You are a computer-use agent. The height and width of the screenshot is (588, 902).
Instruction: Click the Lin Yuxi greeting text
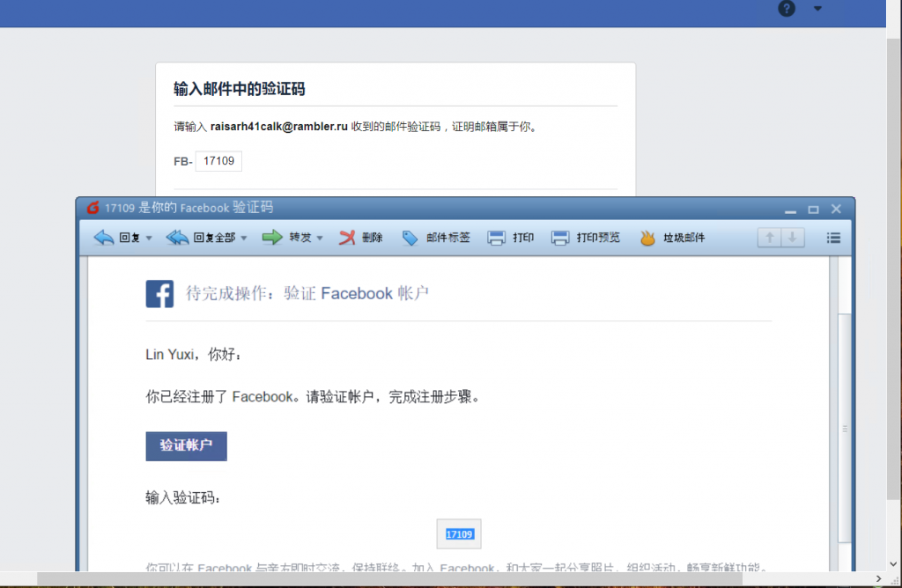pos(193,355)
